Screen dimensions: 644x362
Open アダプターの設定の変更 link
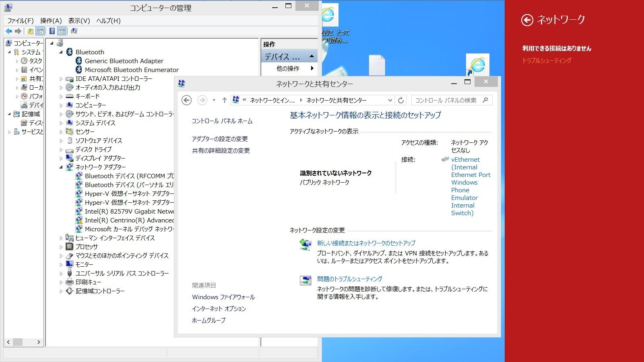coord(220,139)
